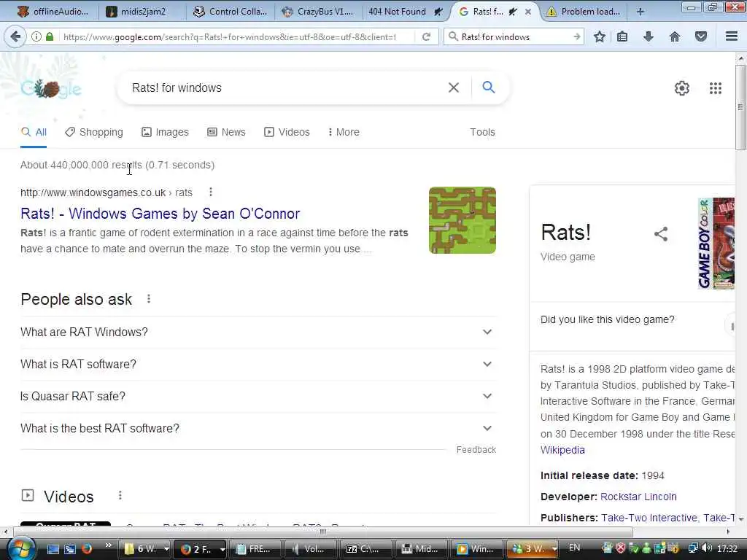Select the Videos results filter
Image resolution: width=747 pixels, height=560 pixels.
[x=287, y=132]
